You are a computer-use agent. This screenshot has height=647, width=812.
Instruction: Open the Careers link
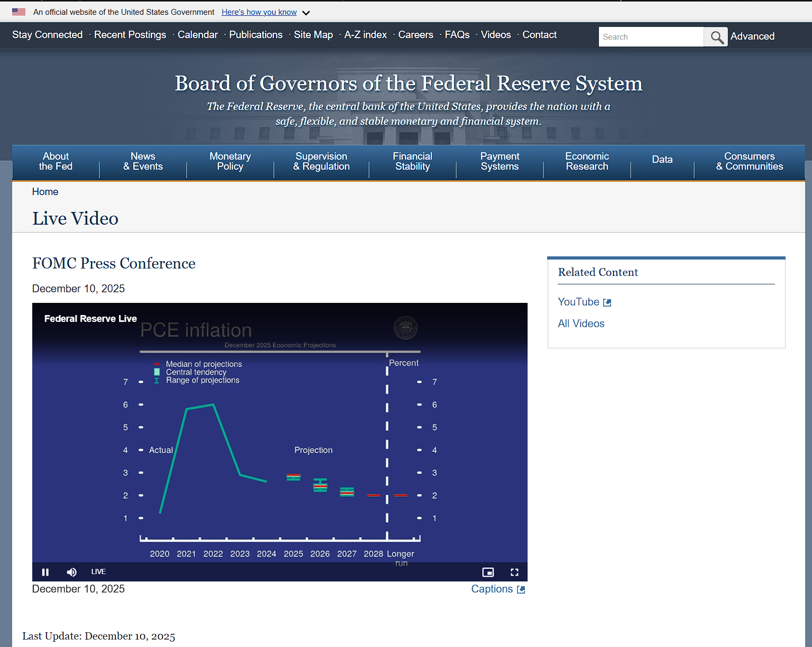(416, 35)
